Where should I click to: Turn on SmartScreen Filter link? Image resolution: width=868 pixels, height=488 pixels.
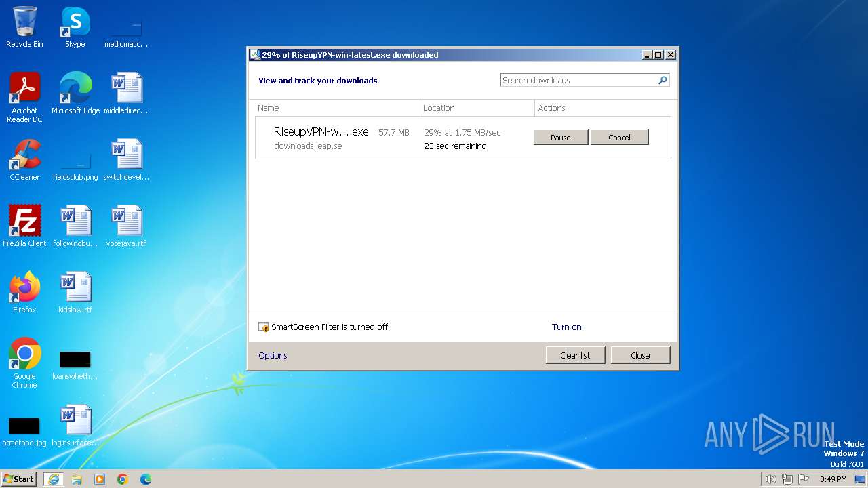(x=567, y=327)
